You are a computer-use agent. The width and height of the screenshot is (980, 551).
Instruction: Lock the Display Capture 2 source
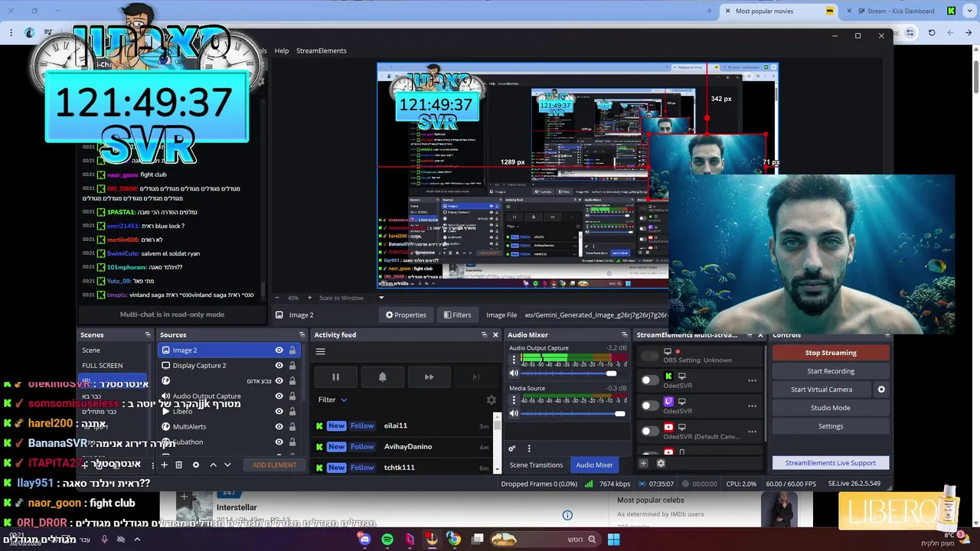(292, 365)
